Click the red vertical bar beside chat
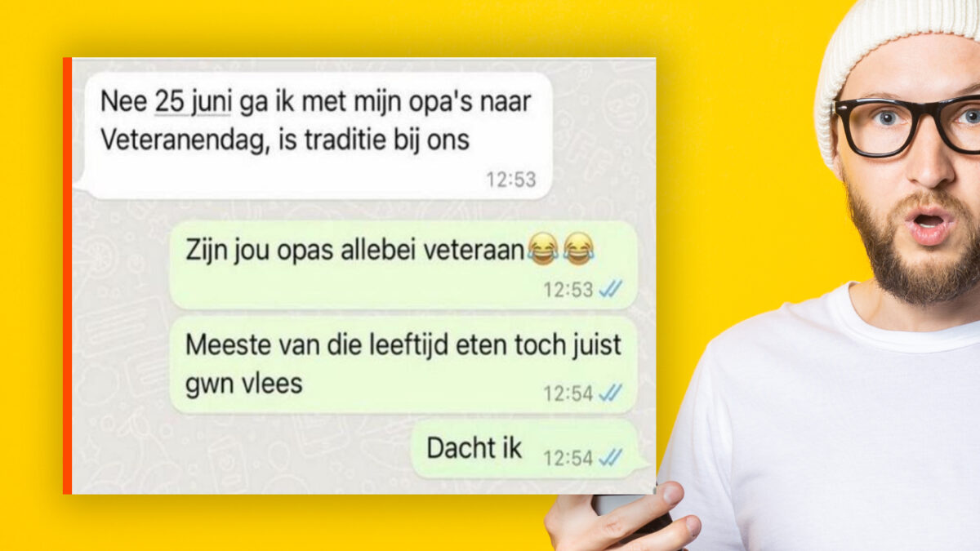The image size is (980, 551). tap(67, 276)
